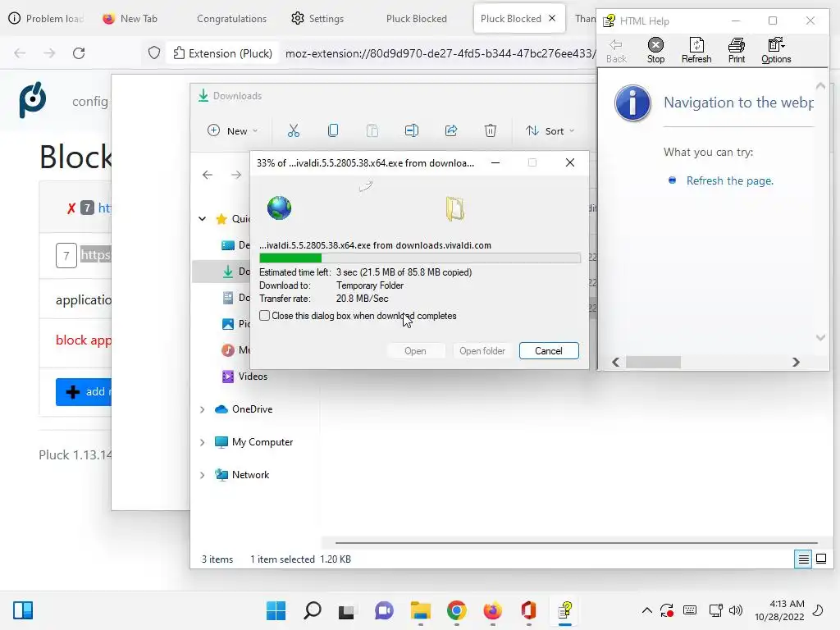Expand the Network tree node
The width and height of the screenshot is (840, 630).
(202, 475)
